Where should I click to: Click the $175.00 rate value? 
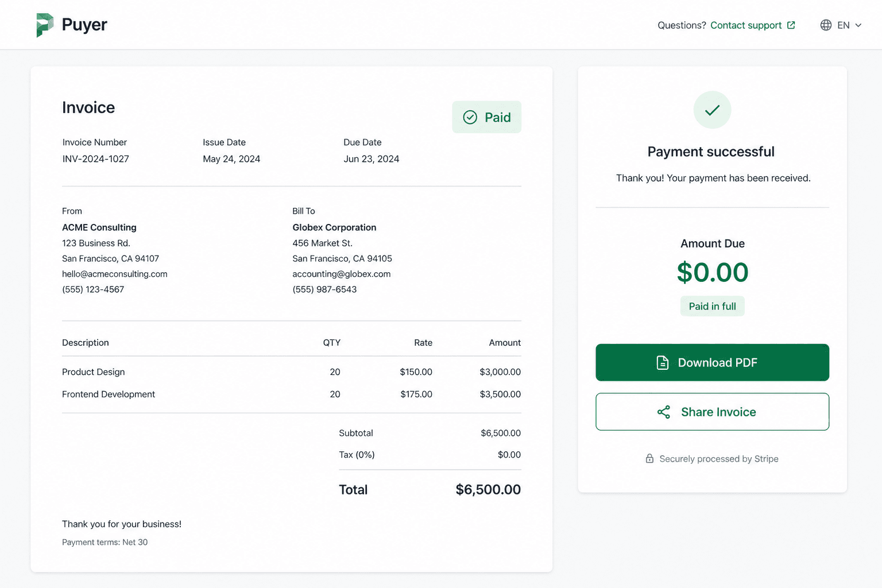(x=416, y=394)
